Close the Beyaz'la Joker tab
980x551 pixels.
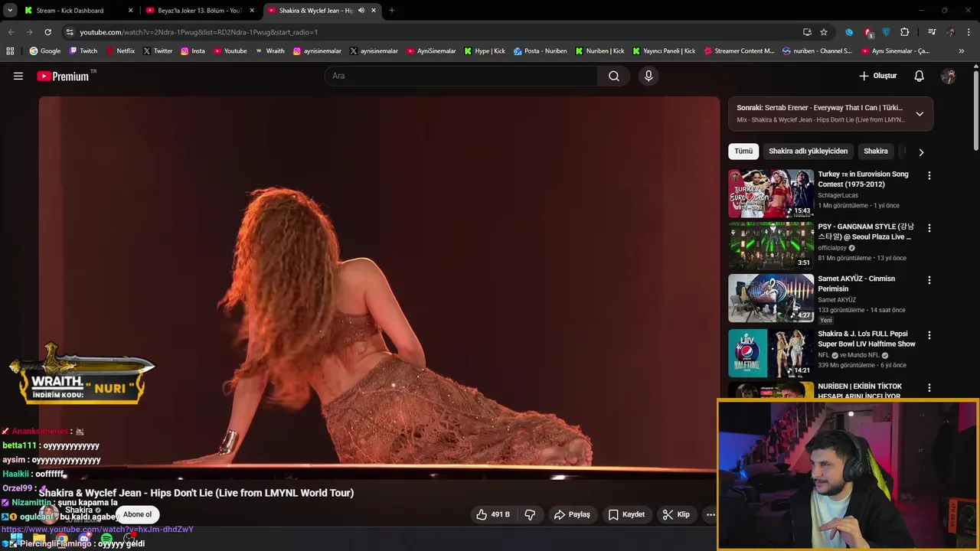(252, 11)
